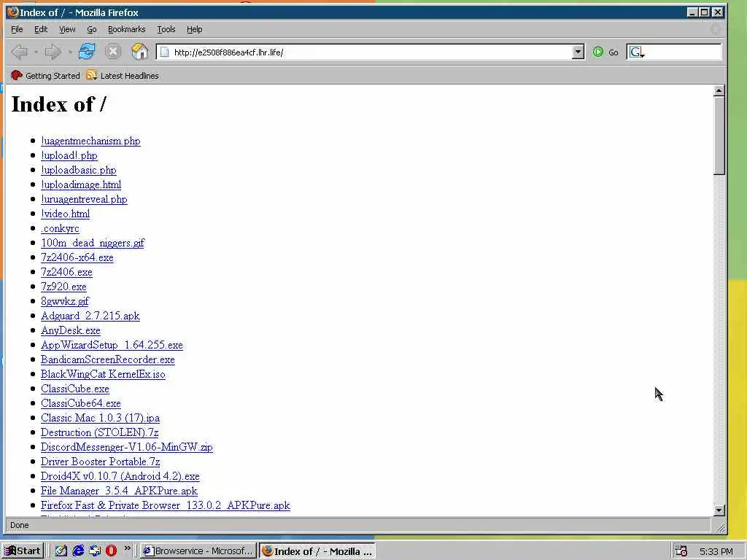Launch Internet Explorer from quick launch
This screenshot has width=747, height=560.
(x=78, y=551)
